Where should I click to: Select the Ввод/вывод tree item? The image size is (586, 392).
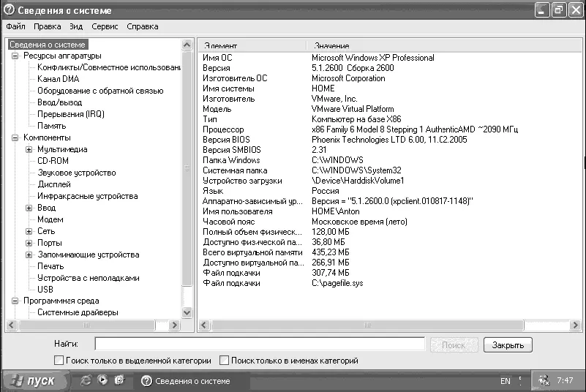pyautogui.click(x=59, y=102)
